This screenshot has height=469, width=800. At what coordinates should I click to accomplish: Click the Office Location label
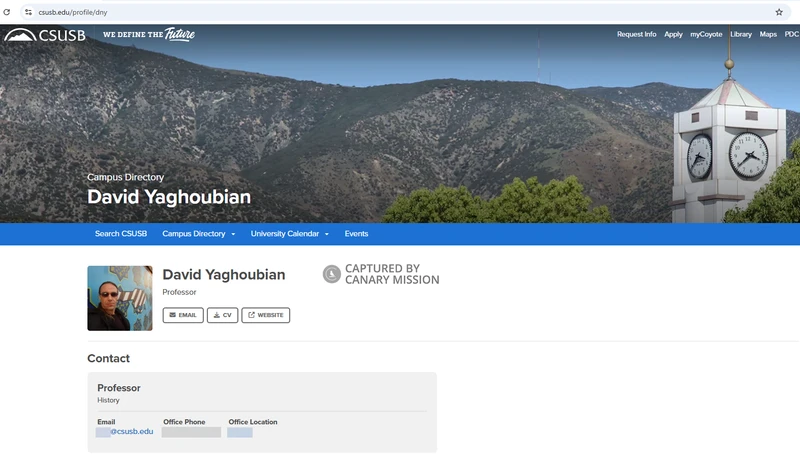[x=253, y=422]
